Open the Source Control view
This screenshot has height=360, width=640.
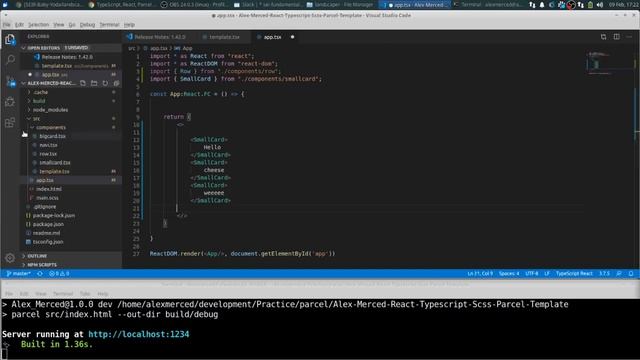click(10, 81)
